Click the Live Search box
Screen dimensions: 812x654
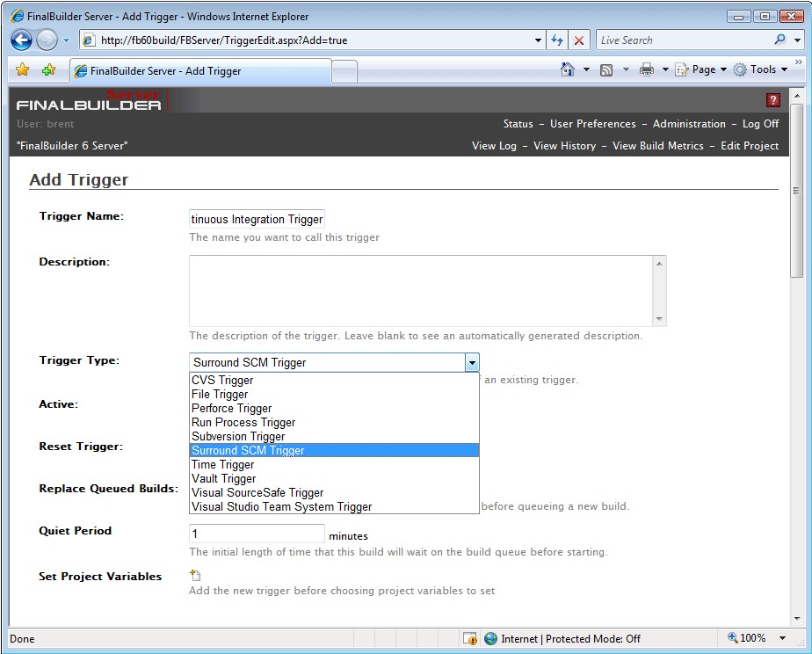click(x=684, y=40)
